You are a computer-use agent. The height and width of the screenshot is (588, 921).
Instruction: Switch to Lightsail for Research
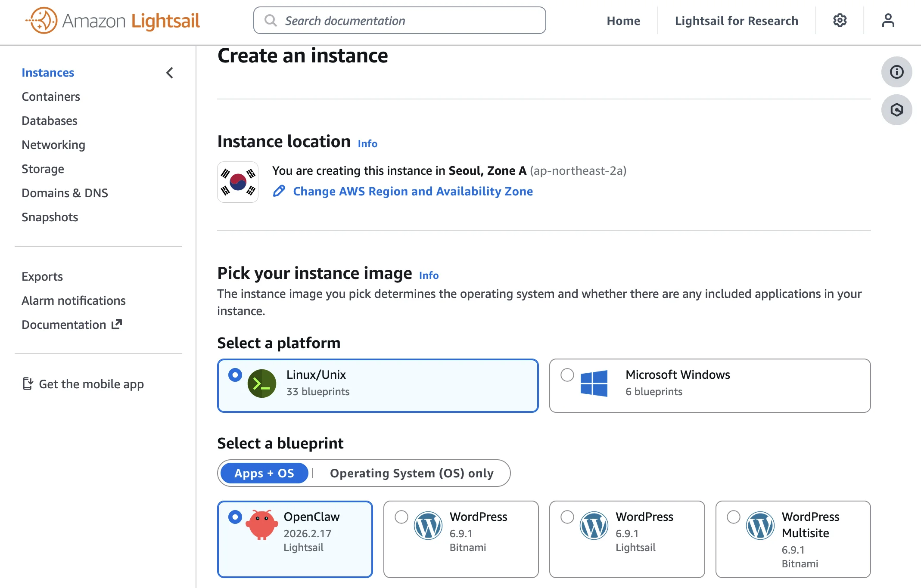(x=736, y=20)
